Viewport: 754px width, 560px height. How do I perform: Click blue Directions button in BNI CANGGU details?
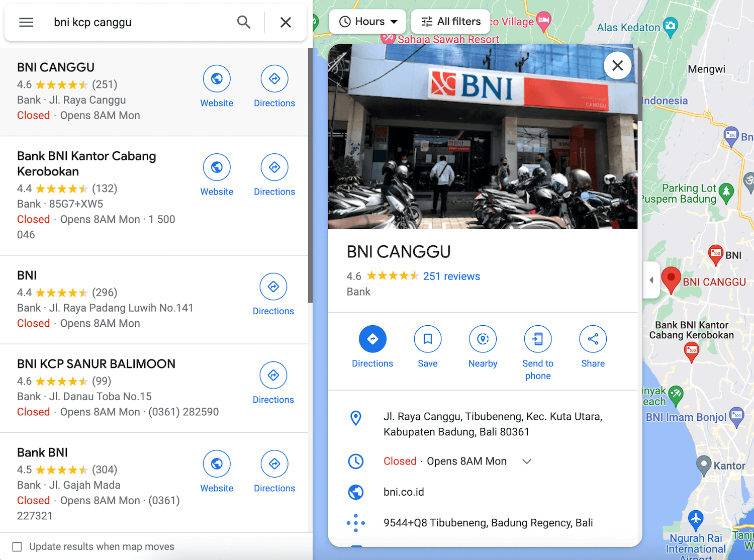point(372,339)
